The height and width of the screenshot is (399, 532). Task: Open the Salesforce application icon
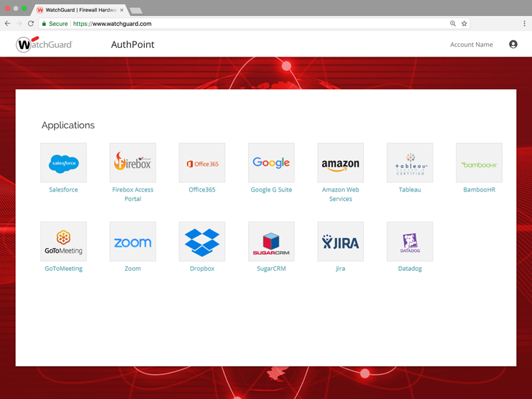pyautogui.click(x=63, y=163)
